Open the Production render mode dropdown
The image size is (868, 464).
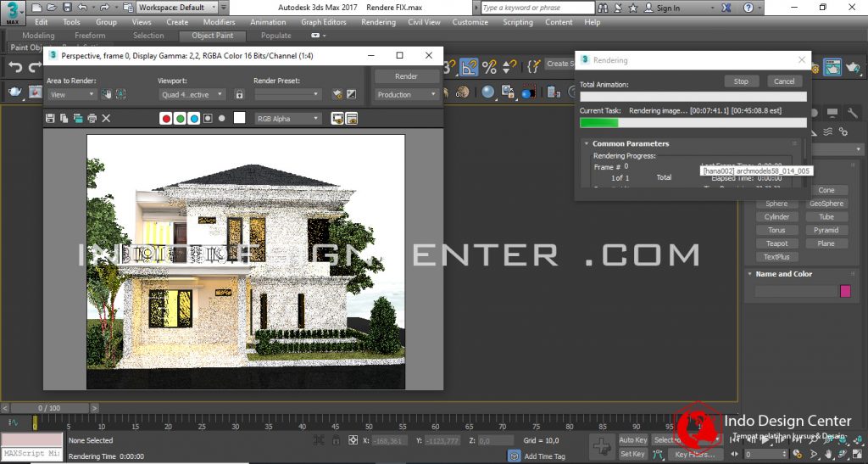click(406, 95)
